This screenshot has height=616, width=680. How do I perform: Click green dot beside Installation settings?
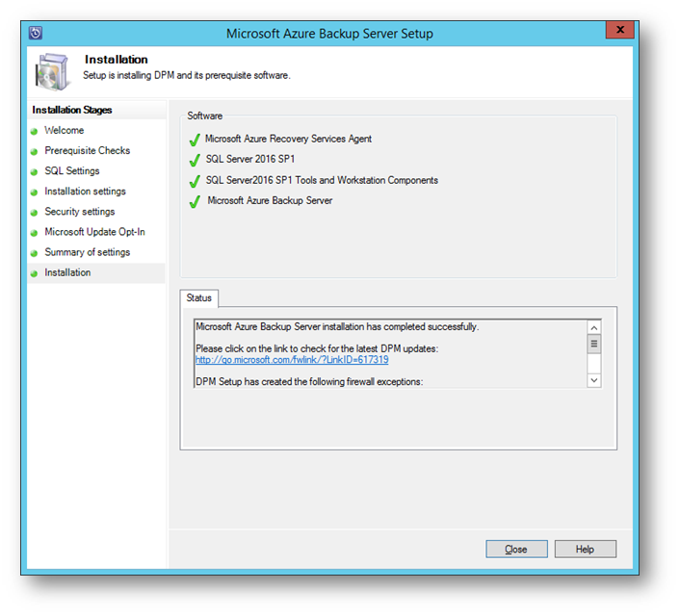(x=35, y=192)
